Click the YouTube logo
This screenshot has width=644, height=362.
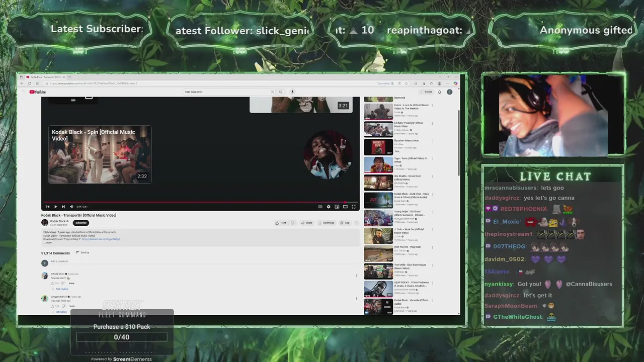coord(37,92)
